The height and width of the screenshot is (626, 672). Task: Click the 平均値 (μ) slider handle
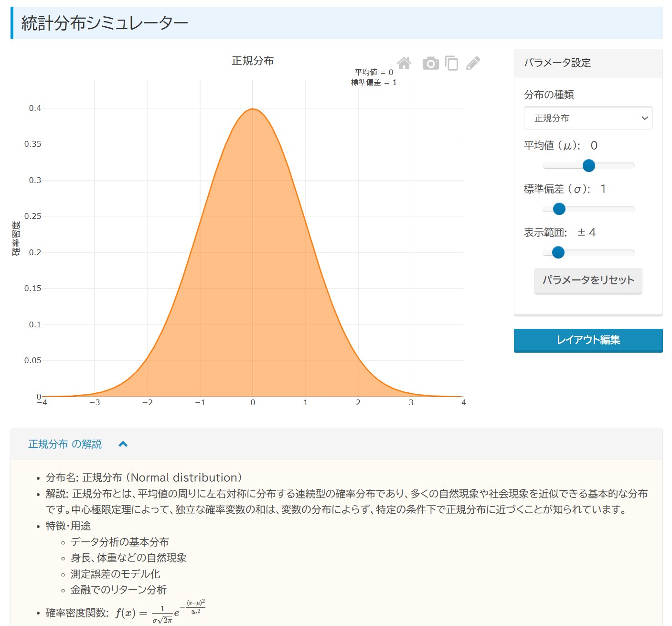pyautogui.click(x=589, y=165)
